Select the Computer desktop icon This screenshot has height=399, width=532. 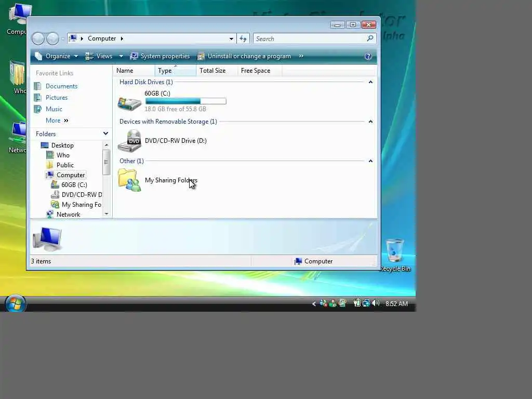coord(16,19)
